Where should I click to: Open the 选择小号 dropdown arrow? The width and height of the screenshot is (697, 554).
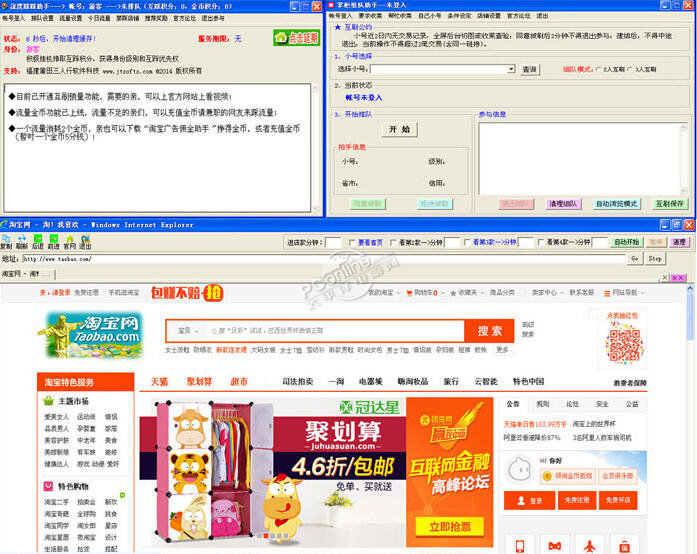tap(511, 69)
